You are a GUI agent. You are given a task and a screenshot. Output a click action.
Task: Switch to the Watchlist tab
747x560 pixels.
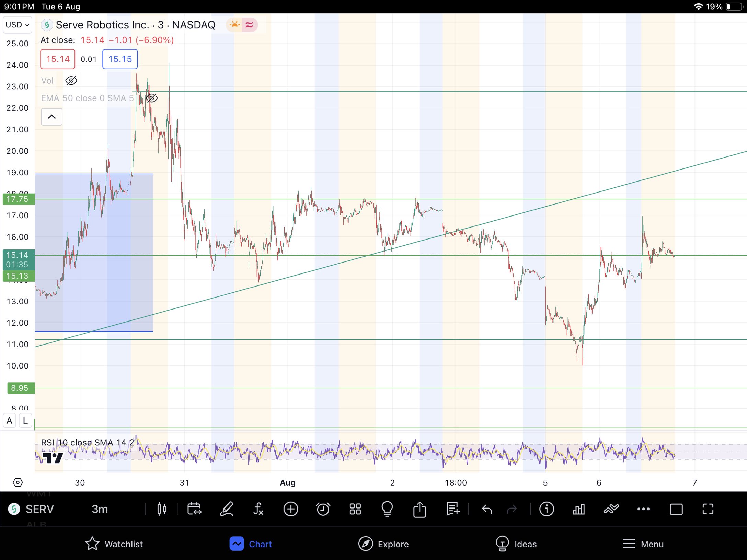(x=114, y=544)
